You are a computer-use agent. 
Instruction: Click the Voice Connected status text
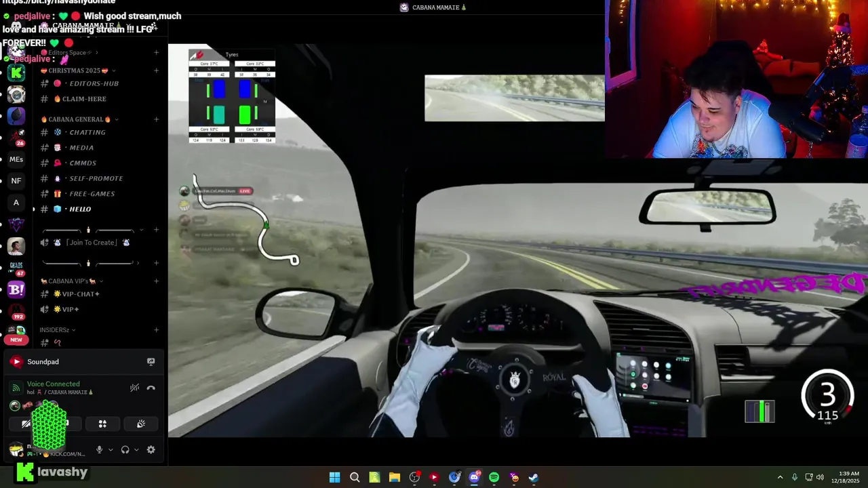(54, 384)
